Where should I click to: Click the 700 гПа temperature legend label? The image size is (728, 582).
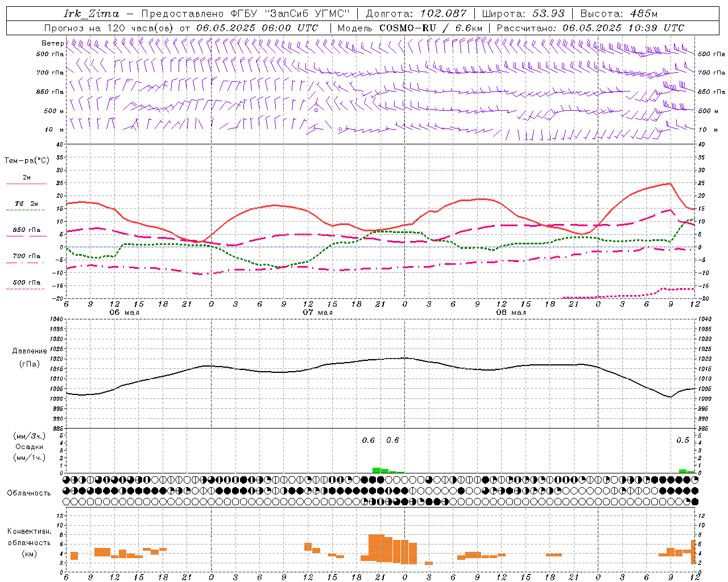click(x=27, y=256)
